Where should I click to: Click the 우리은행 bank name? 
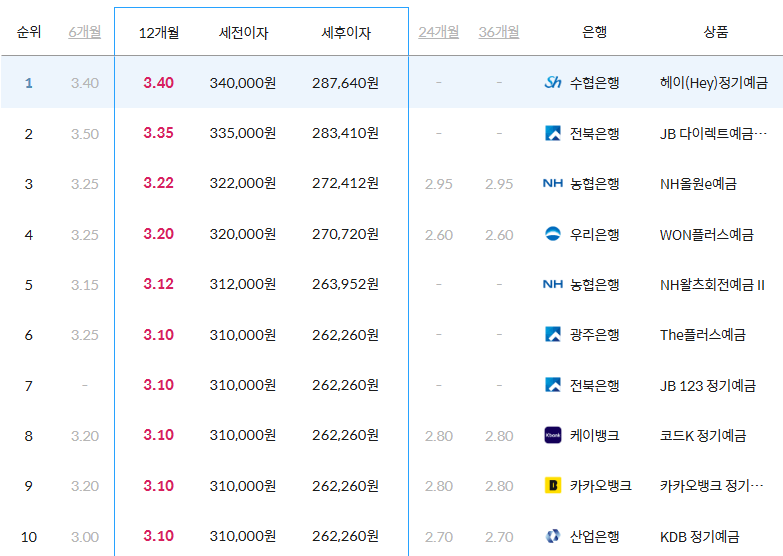pyautogui.click(x=594, y=234)
